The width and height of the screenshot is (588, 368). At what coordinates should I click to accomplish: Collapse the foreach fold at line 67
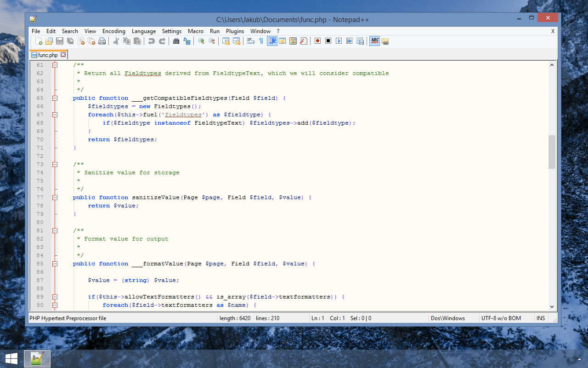(x=55, y=115)
